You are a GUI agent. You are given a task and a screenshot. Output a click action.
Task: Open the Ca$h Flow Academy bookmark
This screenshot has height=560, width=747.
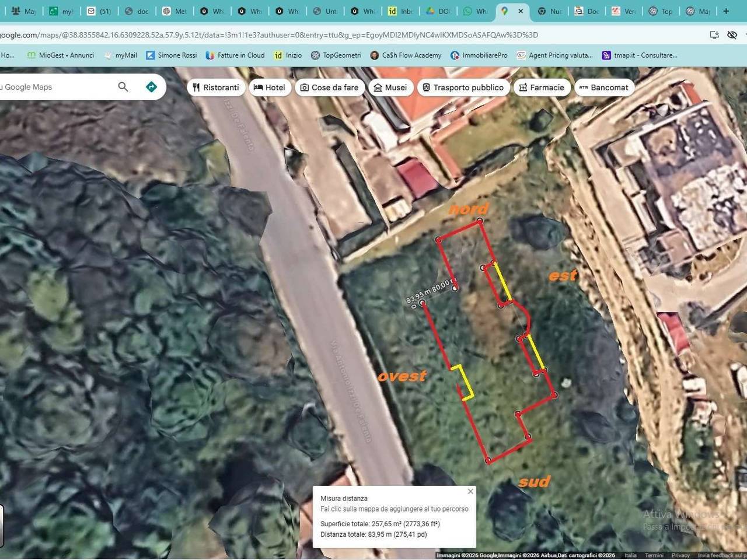tap(406, 55)
